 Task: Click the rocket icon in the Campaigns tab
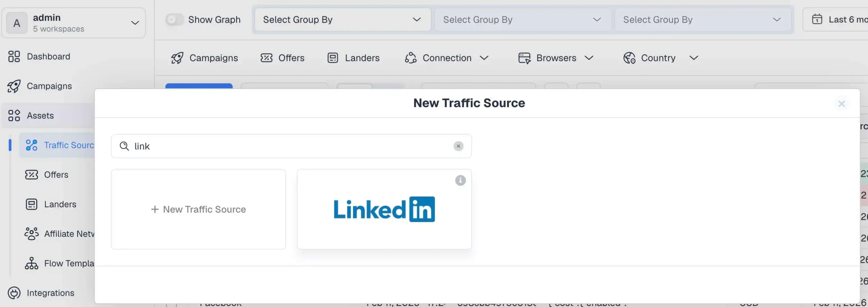coord(177,58)
